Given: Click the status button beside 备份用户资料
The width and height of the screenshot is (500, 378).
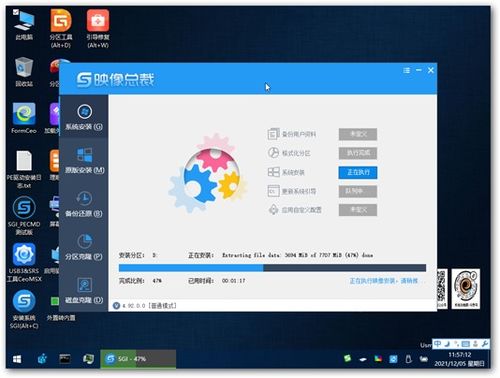Looking at the screenshot, I should (x=358, y=134).
